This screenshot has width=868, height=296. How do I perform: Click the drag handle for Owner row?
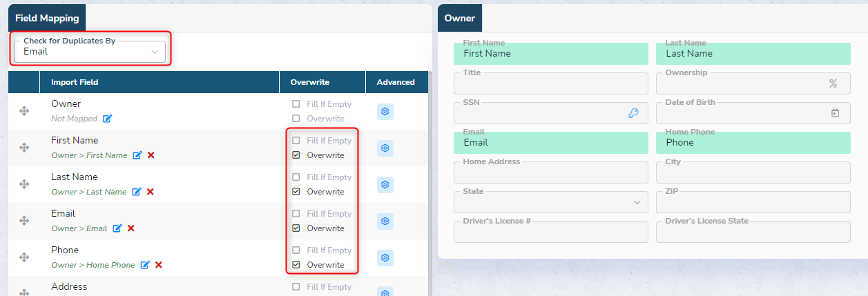(24, 111)
